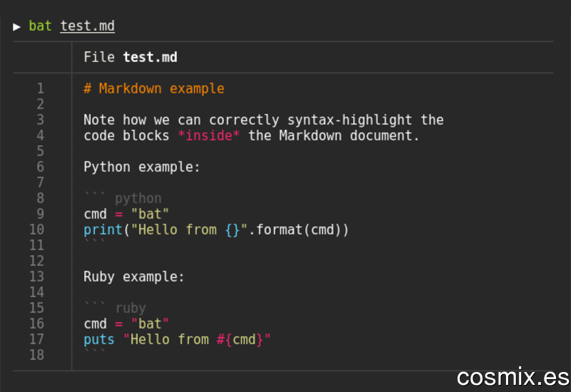Click the 'Ruby example:' text line
The width and height of the screenshot is (571, 392).
coord(134,277)
